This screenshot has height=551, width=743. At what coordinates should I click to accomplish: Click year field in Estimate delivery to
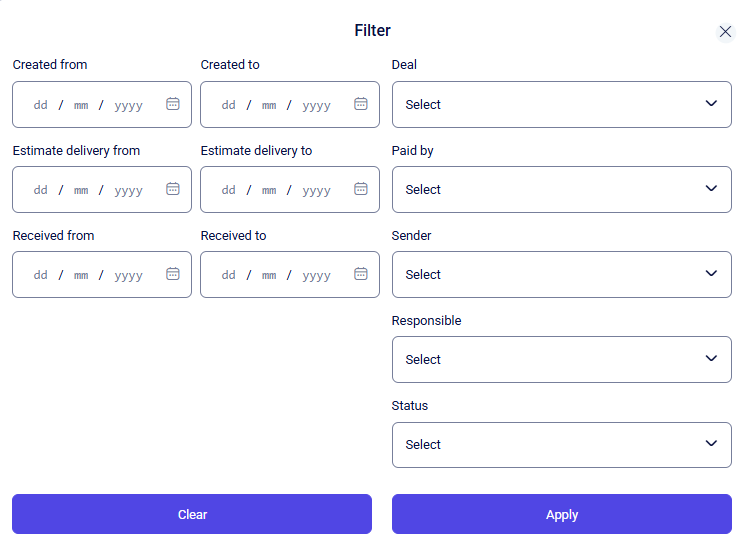[317, 190]
